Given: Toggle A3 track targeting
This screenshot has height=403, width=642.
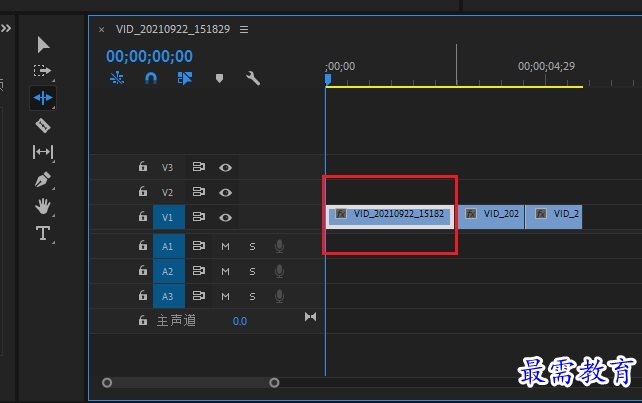Looking at the screenshot, I should [169, 296].
